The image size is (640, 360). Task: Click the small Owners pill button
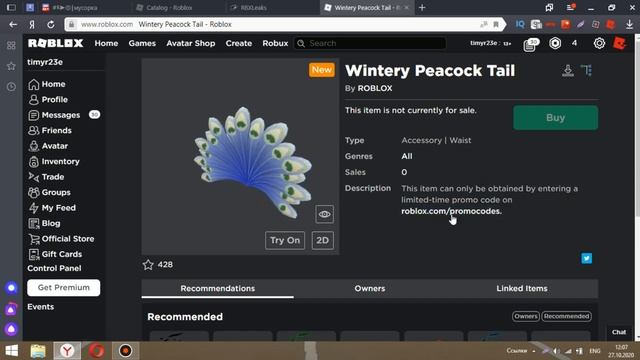point(526,316)
